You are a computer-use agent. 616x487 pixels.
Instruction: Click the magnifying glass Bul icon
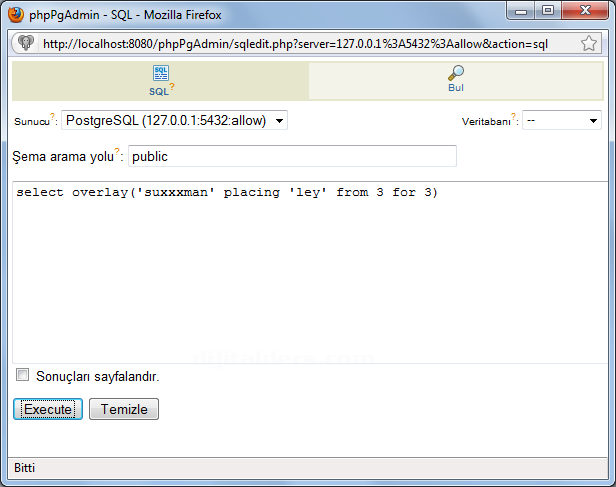456,73
